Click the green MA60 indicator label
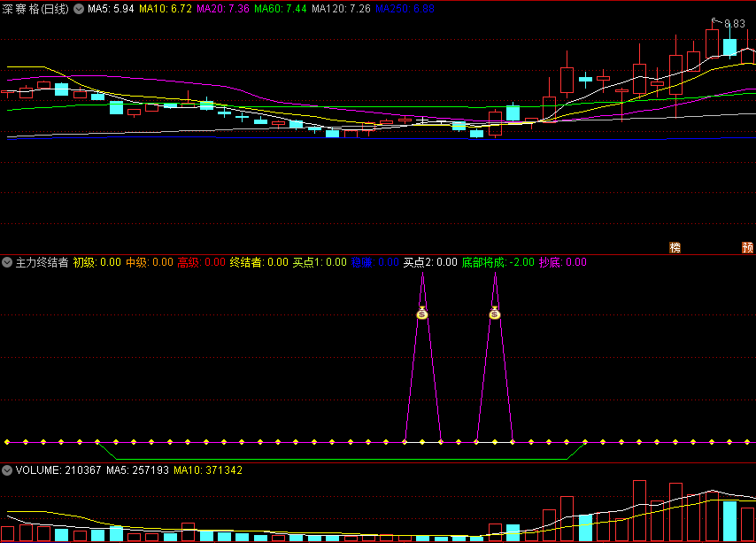Screen dimensions: 756x543 coord(280,9)
